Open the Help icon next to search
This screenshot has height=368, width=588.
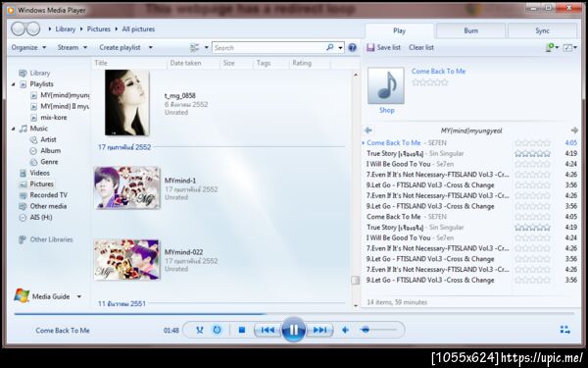coord(352,47)
